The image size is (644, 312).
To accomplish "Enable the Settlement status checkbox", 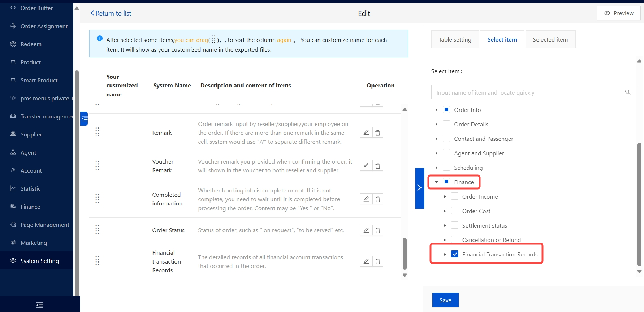I will pyautogui.click(x=455, y=225).
